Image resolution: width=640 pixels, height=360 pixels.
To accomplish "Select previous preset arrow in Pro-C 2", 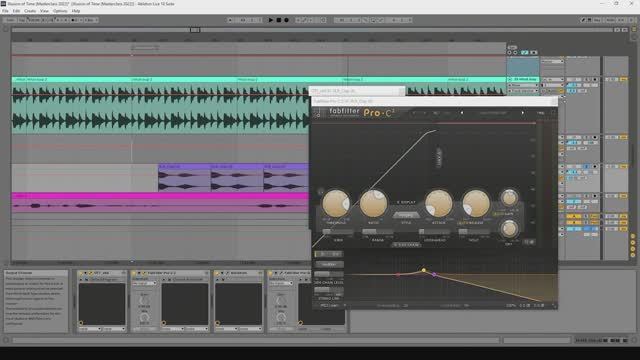I will (462, 113).
